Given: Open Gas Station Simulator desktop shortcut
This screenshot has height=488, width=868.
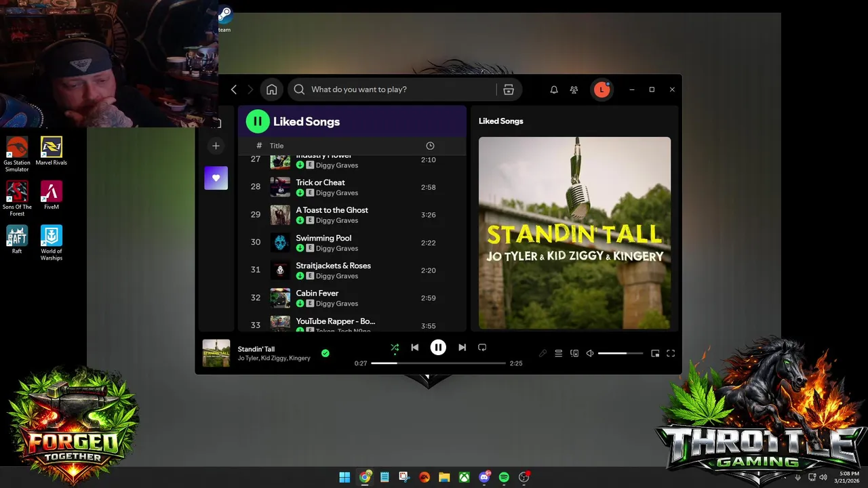Looking at the screenshot, I should click(17, 154).
